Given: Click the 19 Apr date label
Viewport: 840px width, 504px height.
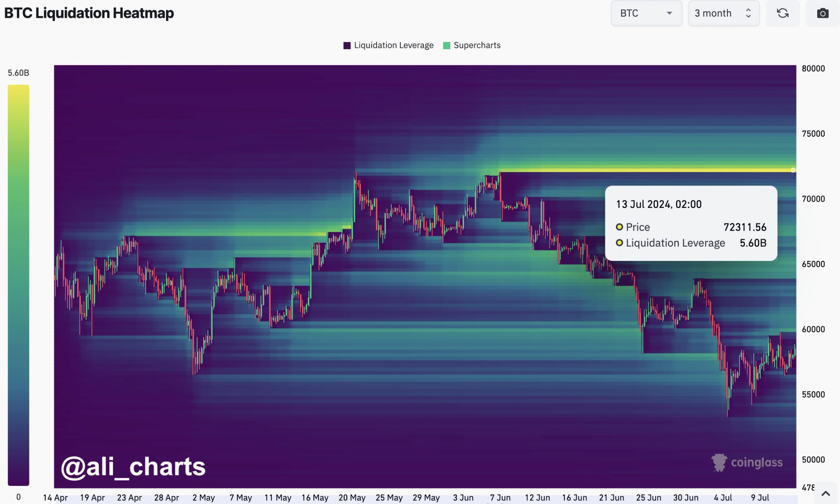Looking at the screenshot, I should (x=93, y=498).
